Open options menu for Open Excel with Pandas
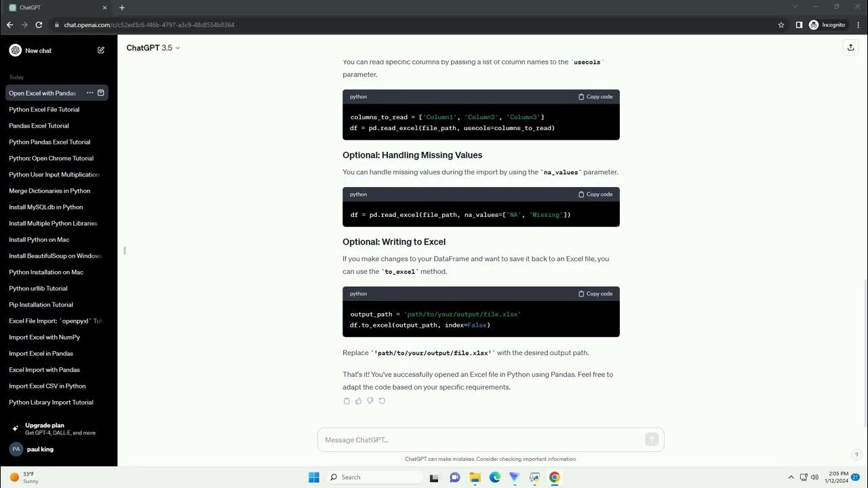Image resolution: width=868 pixels, height=488 pixels. 90,93
